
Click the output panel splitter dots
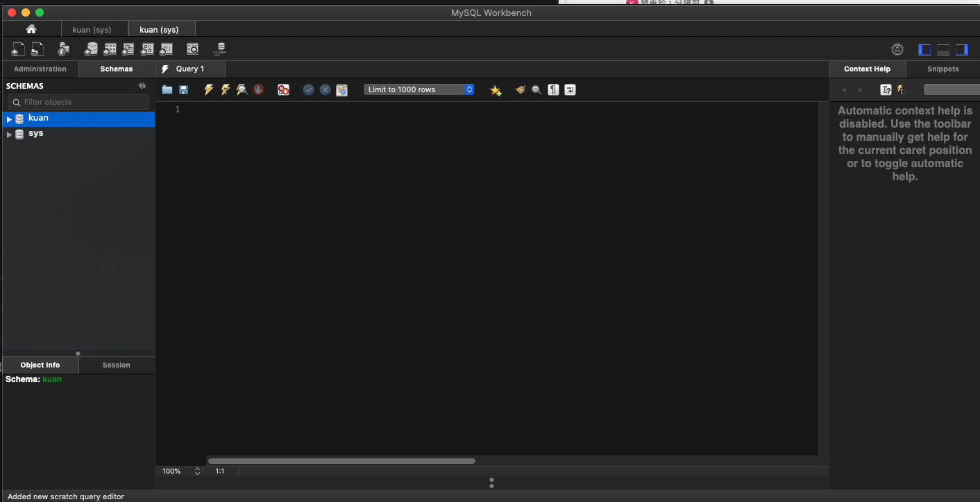(491, 483)
